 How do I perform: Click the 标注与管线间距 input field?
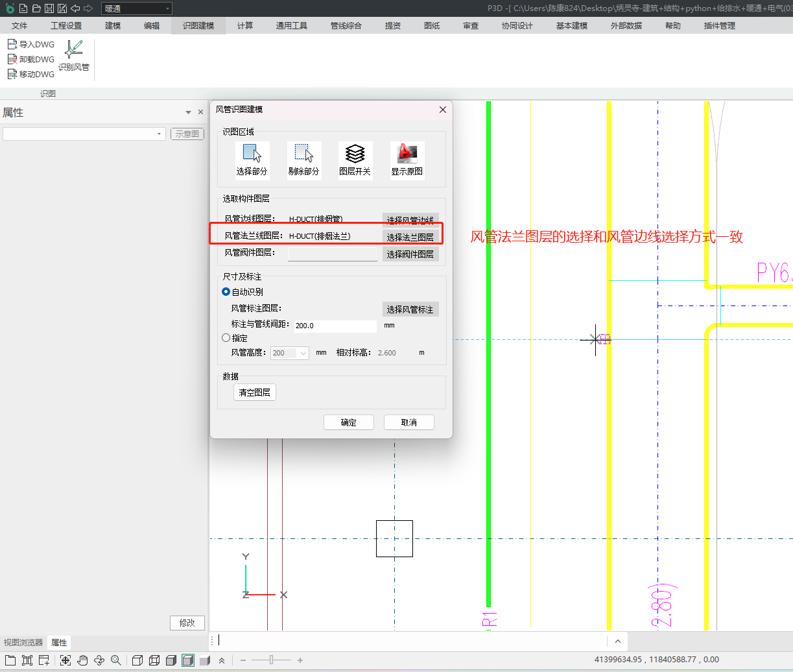(335, 326)
